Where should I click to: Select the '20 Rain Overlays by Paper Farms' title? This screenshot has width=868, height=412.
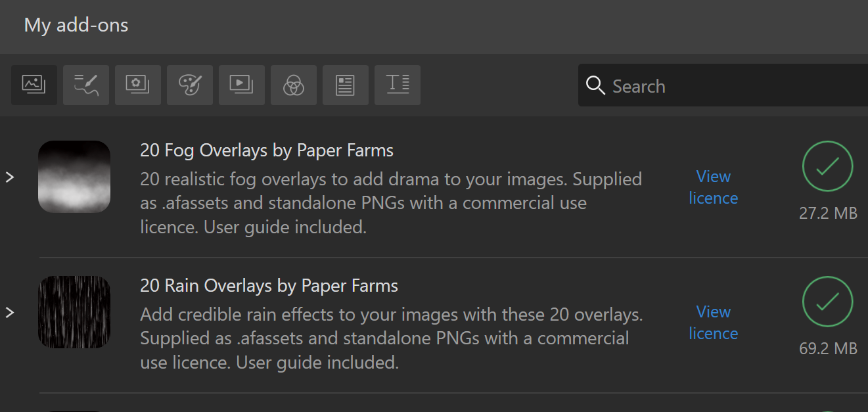[x=269, y=286]
